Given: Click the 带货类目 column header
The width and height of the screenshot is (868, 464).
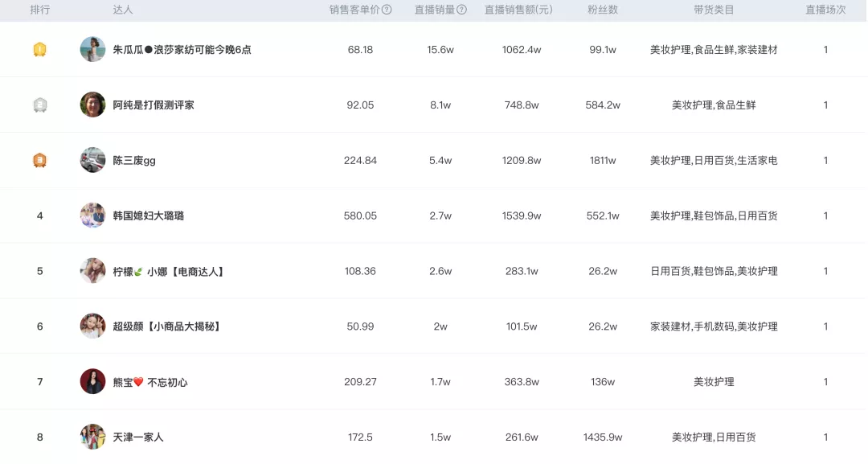Looking at the screenshot, I should point(714,10).
